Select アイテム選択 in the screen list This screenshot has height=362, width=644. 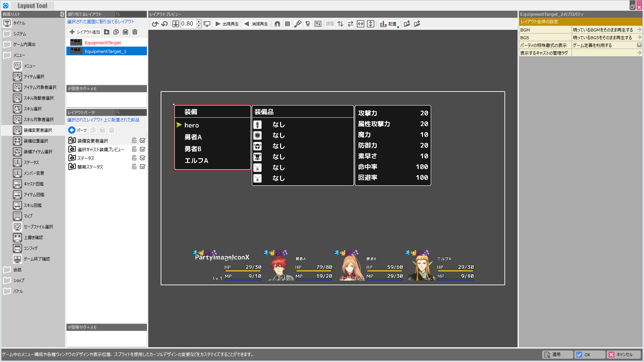click(x=34, y=77)
